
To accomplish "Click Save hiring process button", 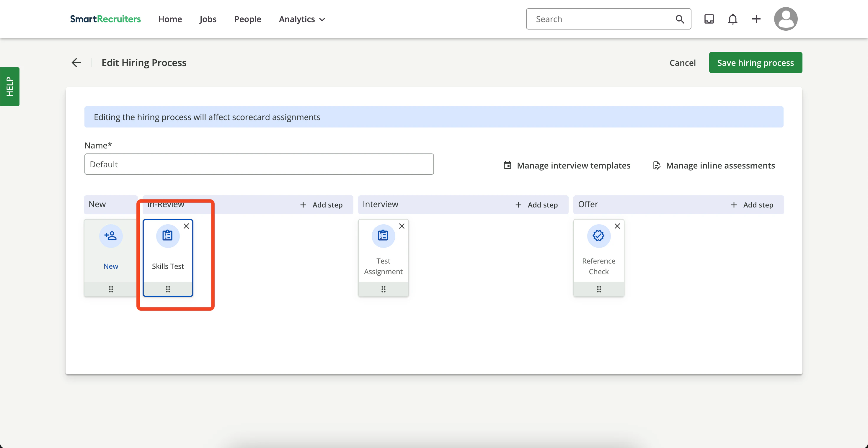I will 756,63.
